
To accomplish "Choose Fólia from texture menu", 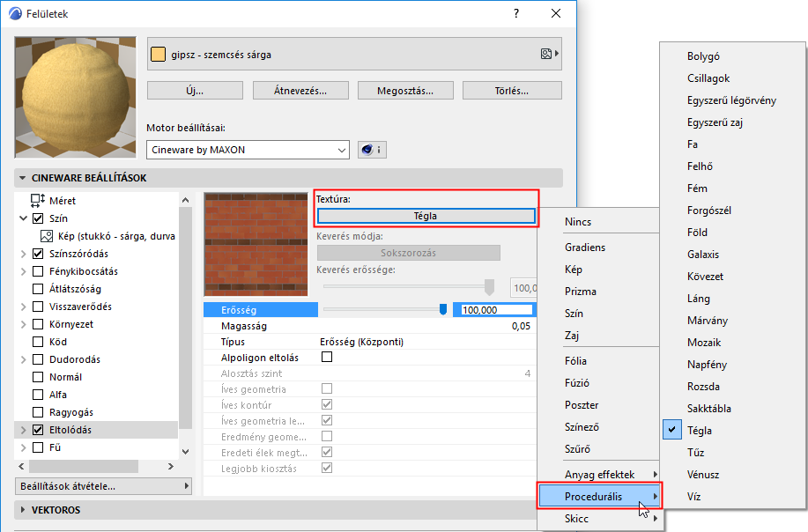I will pos(575,361).
